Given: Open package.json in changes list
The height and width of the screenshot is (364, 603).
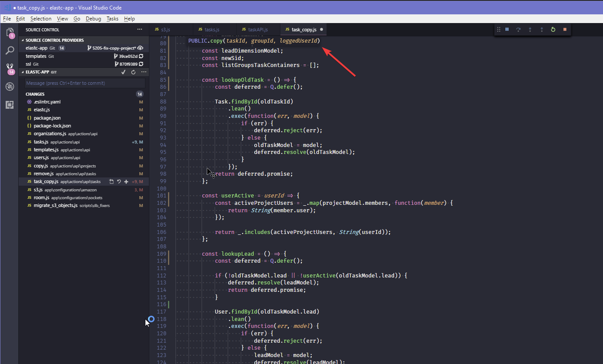Looking at the screenshot, I should [84, 118].
